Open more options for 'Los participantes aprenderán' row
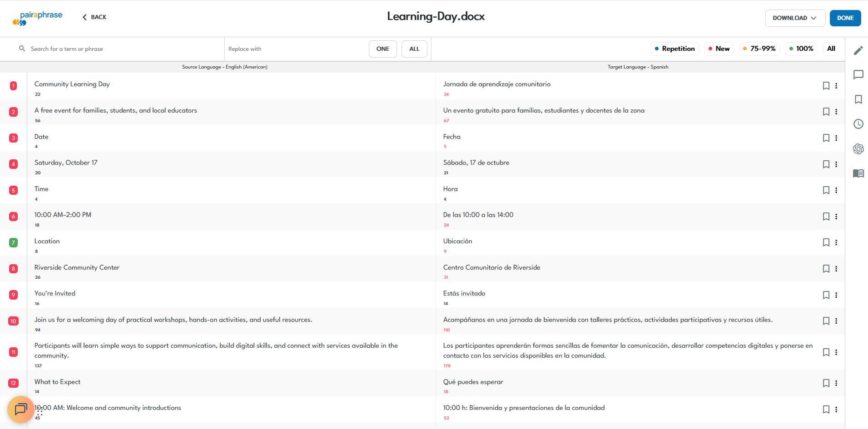Screen dimensions: 868x429 [836, 352]
